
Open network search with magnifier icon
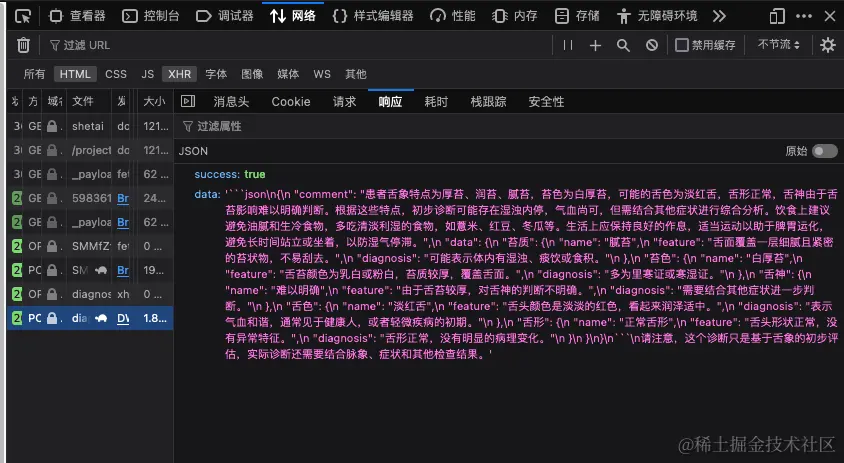coord(623,45)
